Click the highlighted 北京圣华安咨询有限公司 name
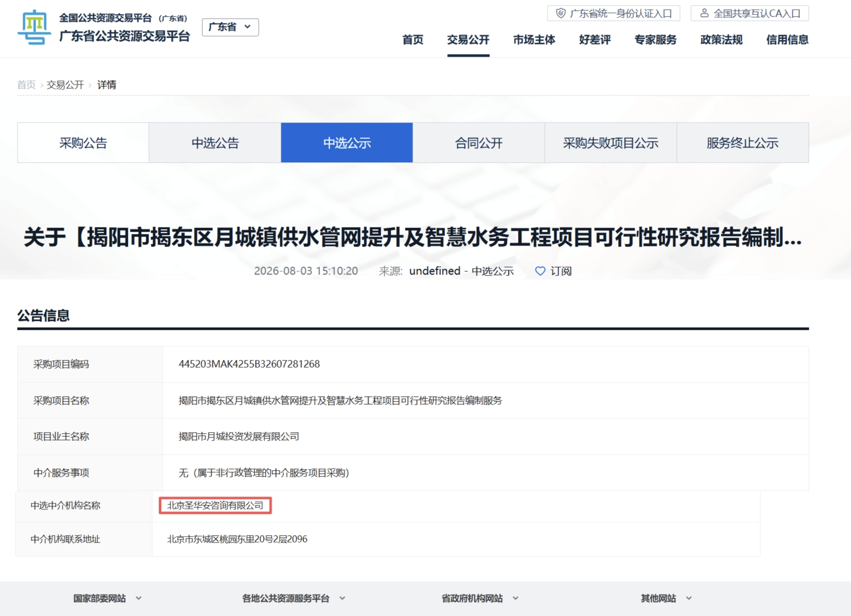The width and height of the screenshot is (851, 616). click(x=215, y=505)
